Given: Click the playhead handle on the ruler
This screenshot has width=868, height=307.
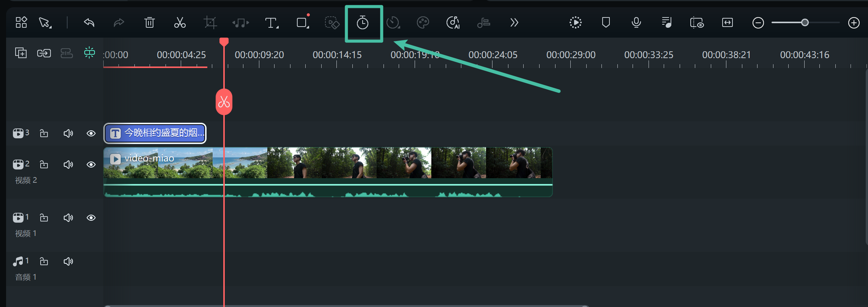Looking at the screenshot, I should 224,41.
